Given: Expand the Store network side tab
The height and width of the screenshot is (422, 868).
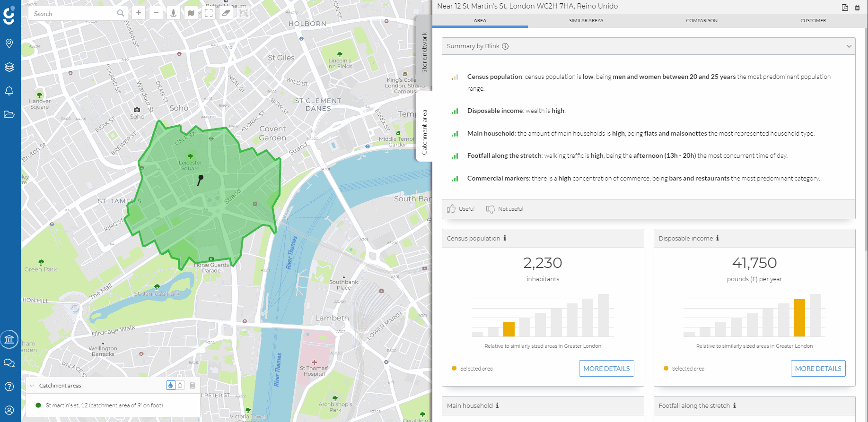Looking at the screenshot, I should coord(424,52).
